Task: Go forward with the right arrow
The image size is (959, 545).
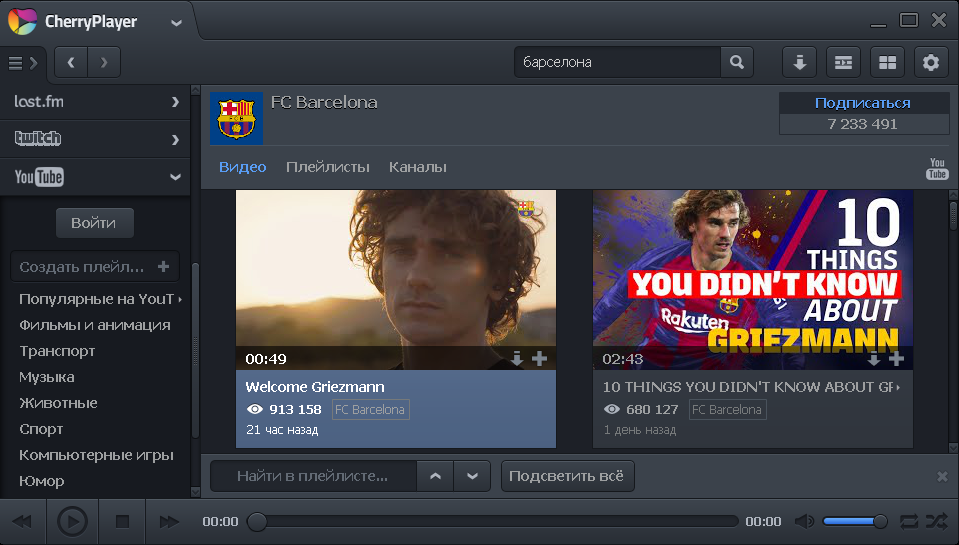Action: (104, 62)
